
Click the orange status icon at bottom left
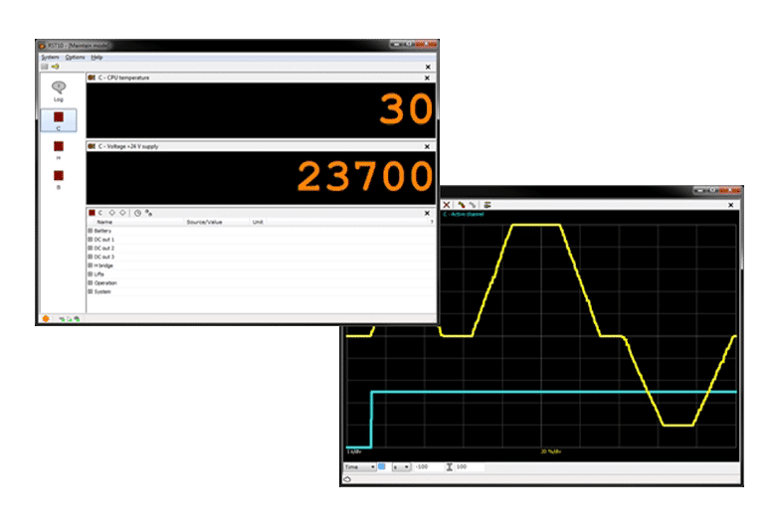click(x=46, y=318)
